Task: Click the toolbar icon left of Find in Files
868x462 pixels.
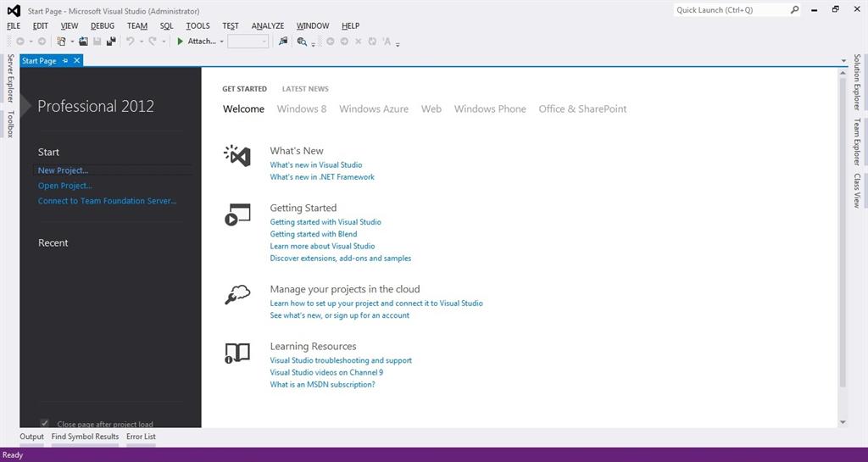Action: [x=283, y=42]
